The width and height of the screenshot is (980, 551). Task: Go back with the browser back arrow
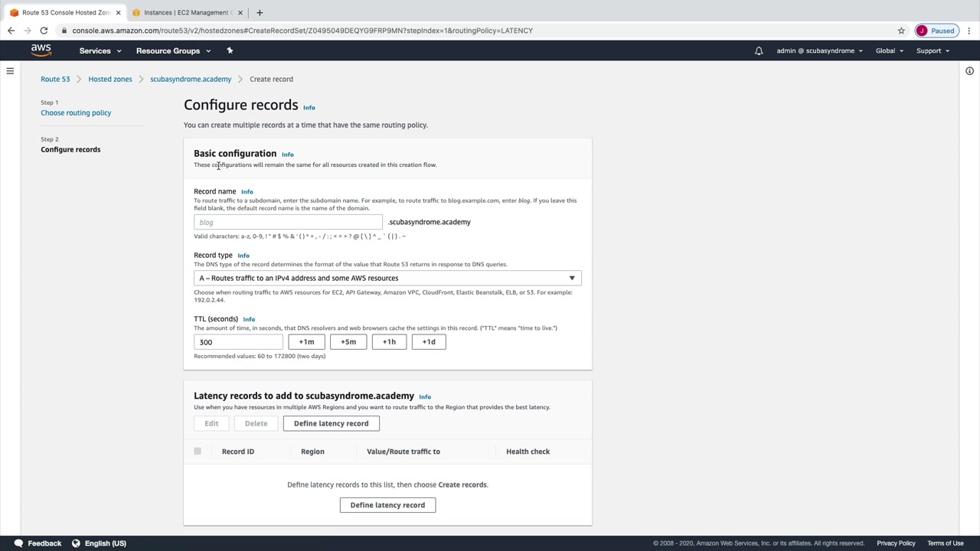point(11,31)
